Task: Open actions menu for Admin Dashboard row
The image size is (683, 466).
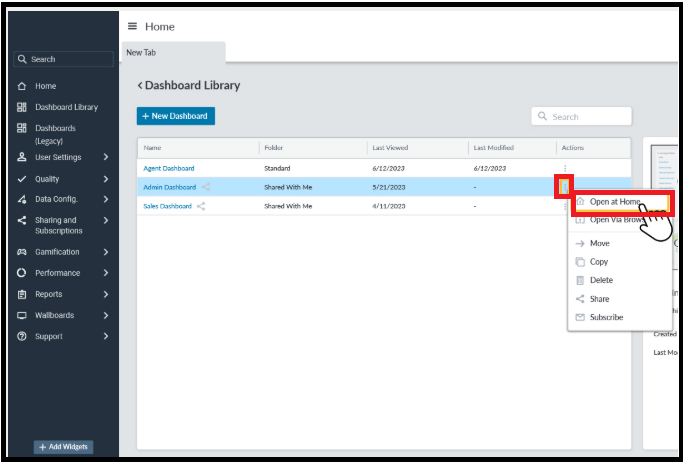Action: point(565,187)
